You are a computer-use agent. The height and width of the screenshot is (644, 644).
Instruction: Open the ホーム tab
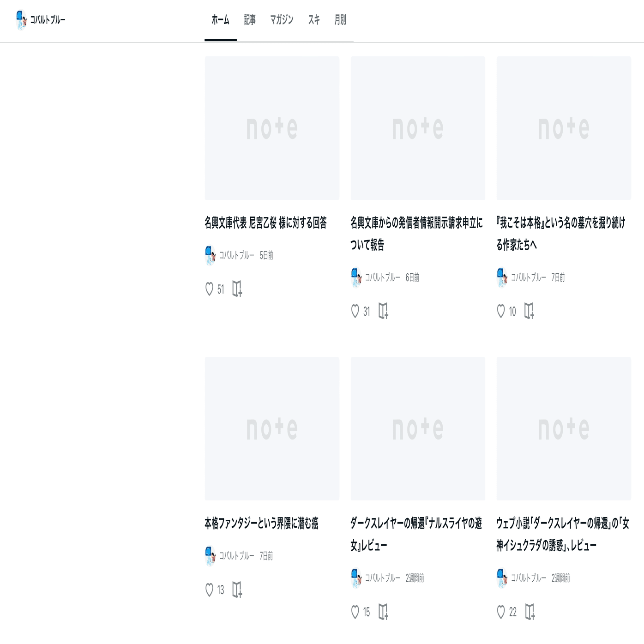pyautogui.click(x=220, y=20)
